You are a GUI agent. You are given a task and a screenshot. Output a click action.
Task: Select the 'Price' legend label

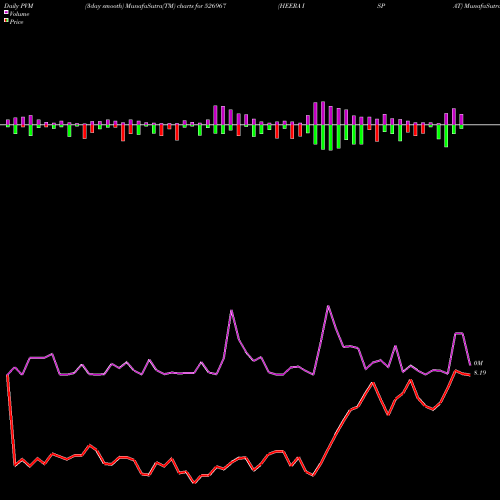click(x=16, y=22)
